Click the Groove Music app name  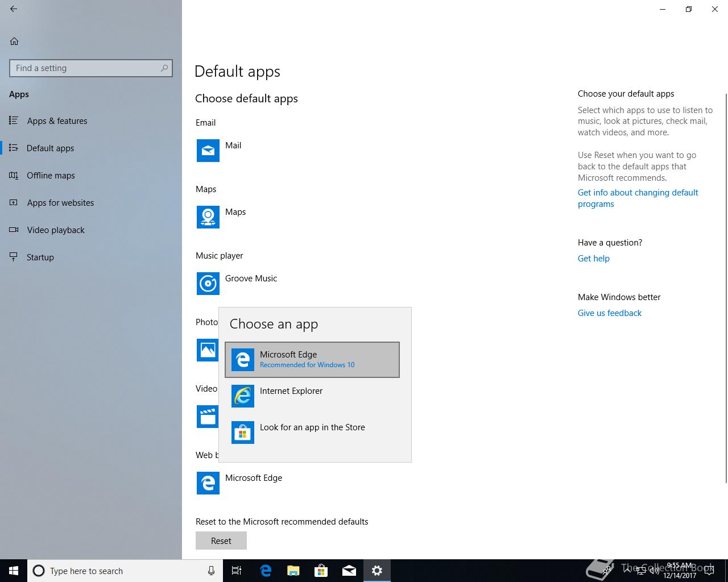pos(251,278)
